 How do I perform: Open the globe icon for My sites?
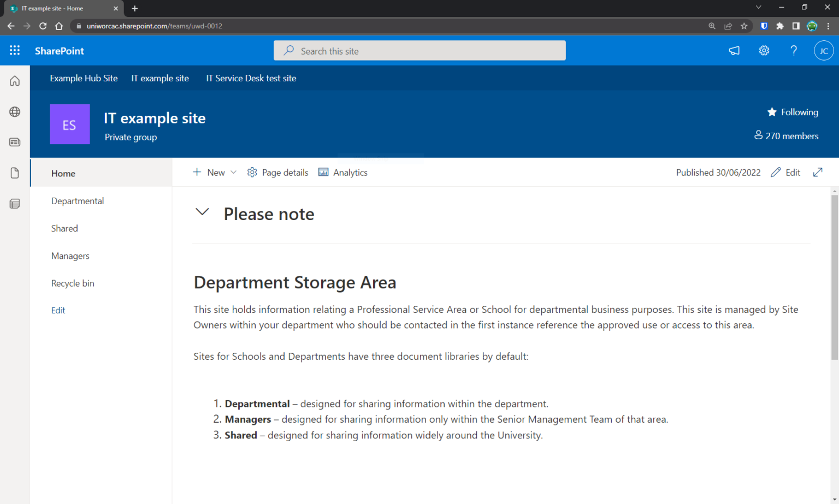tap(14, 111)
